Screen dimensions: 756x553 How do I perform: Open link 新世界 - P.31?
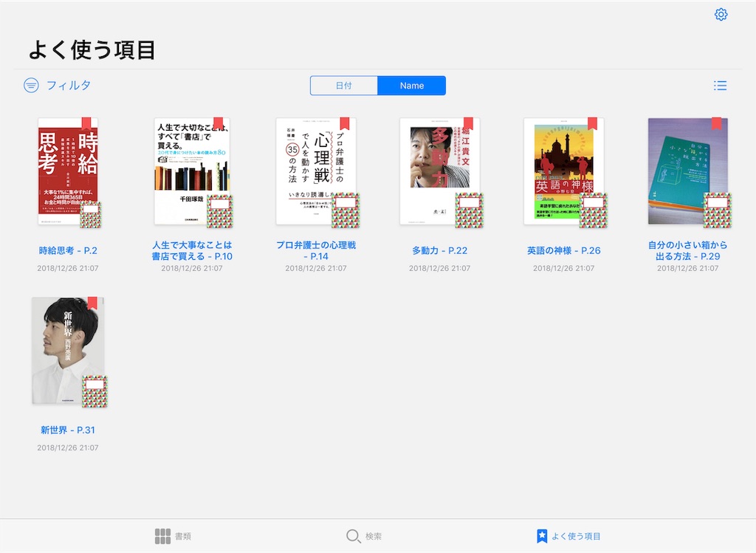tap(68, 430)
